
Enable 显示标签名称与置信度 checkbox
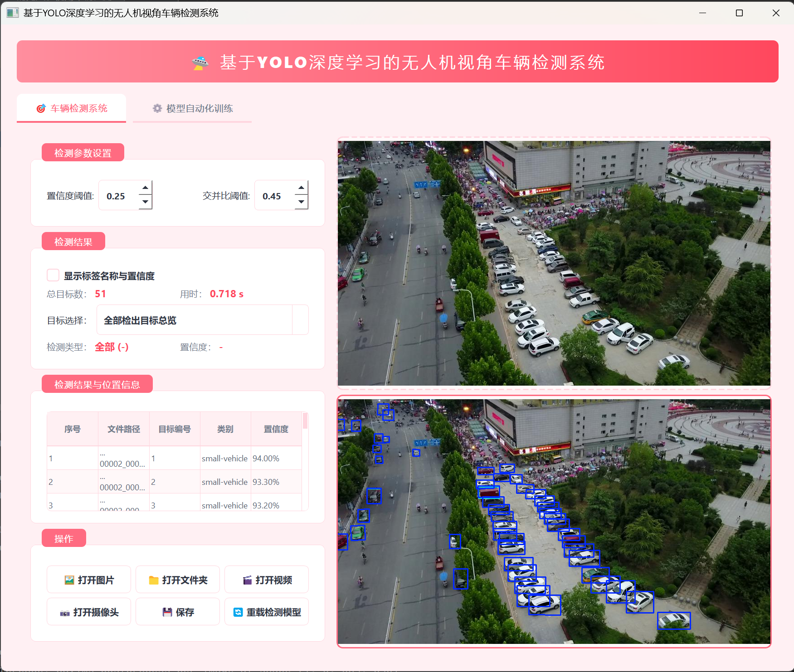click(x=53, y=275)
